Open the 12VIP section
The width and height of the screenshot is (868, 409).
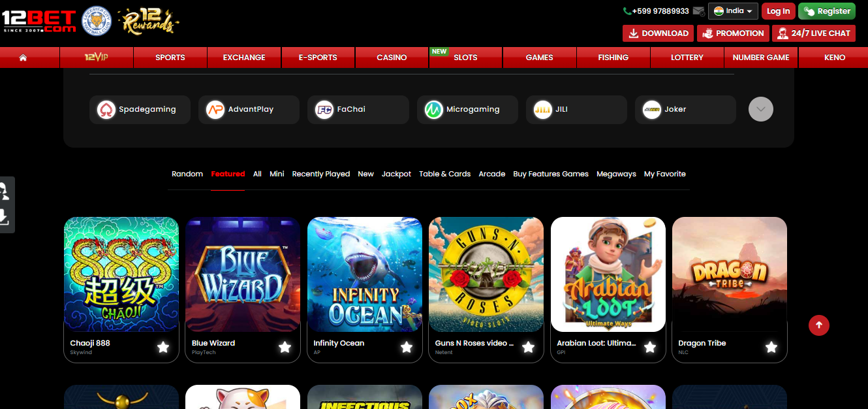coord(96,57)
